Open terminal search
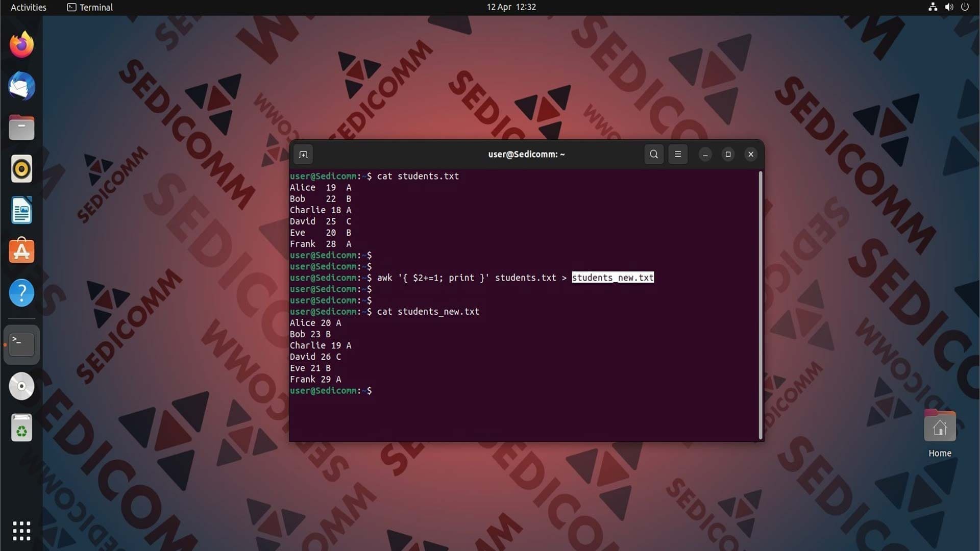980x551 pixels. tap(654, 154)
